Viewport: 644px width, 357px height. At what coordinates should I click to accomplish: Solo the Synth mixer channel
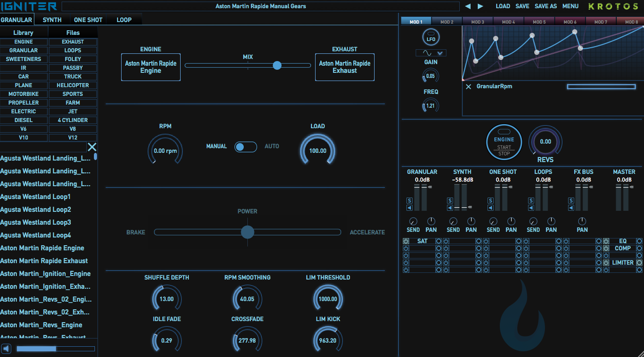coord(450,200)
